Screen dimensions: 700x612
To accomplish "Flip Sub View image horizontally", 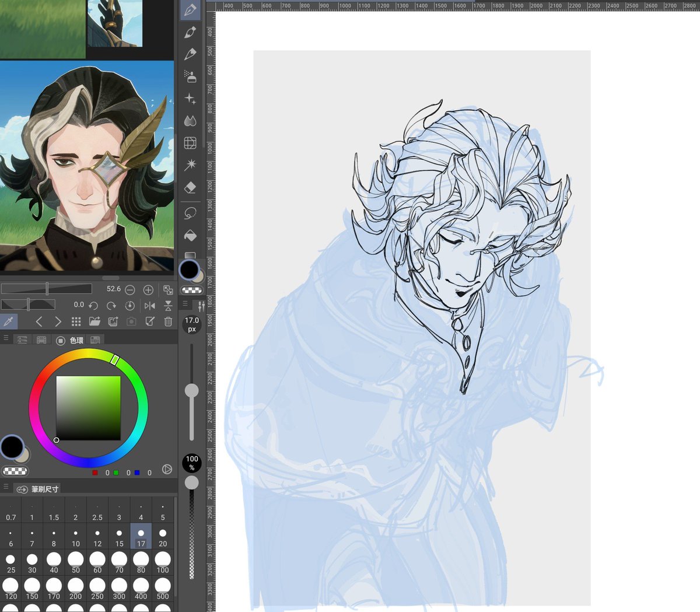I will click(x=150, y=305).
